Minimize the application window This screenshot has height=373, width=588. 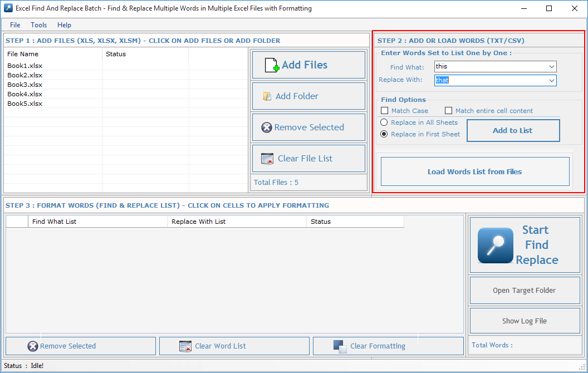click(x=524, y=8)
